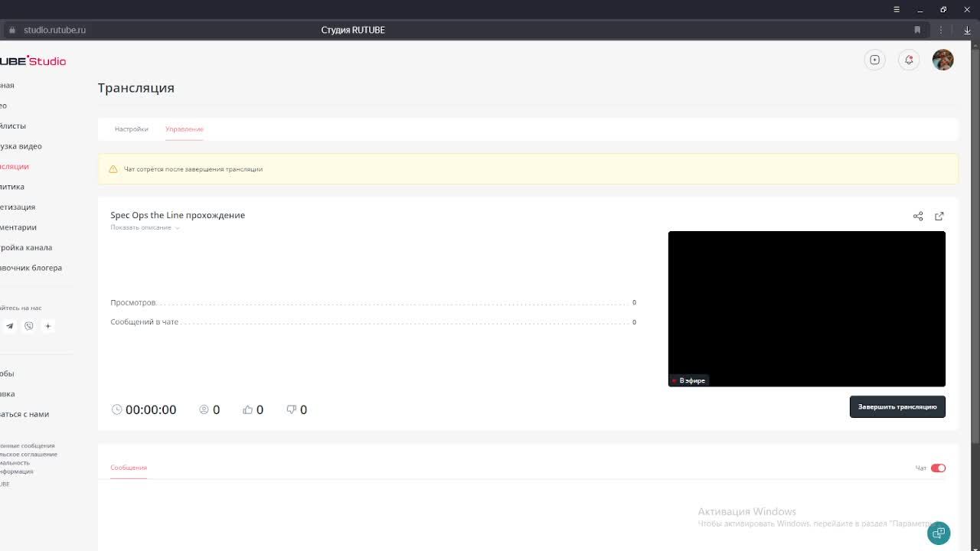Select the Сообщения tab
This screenshot has width=980, height=551.
(129, 468)
